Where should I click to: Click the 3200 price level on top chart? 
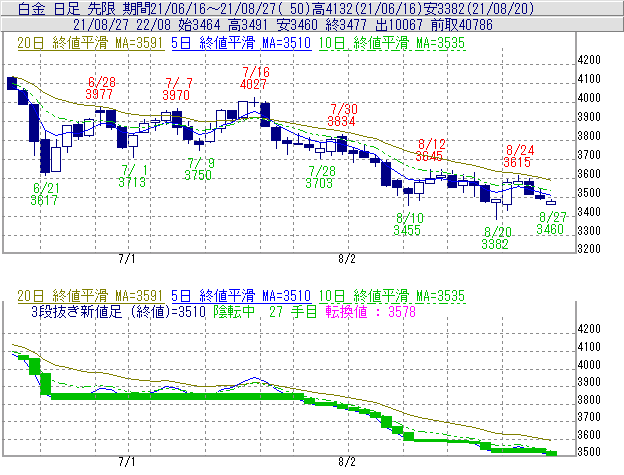[x=589, y=249]
